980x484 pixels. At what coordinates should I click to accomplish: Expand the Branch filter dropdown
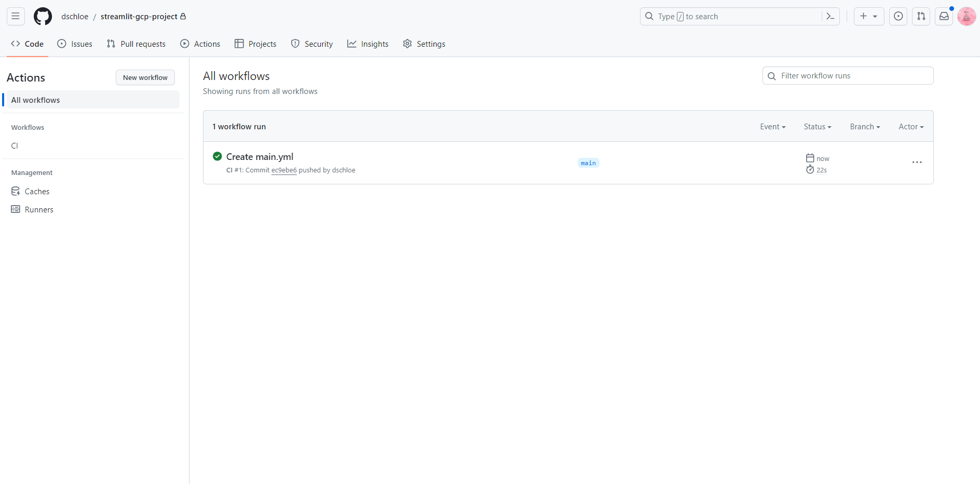pyautogui.click(x=865, y=127)
